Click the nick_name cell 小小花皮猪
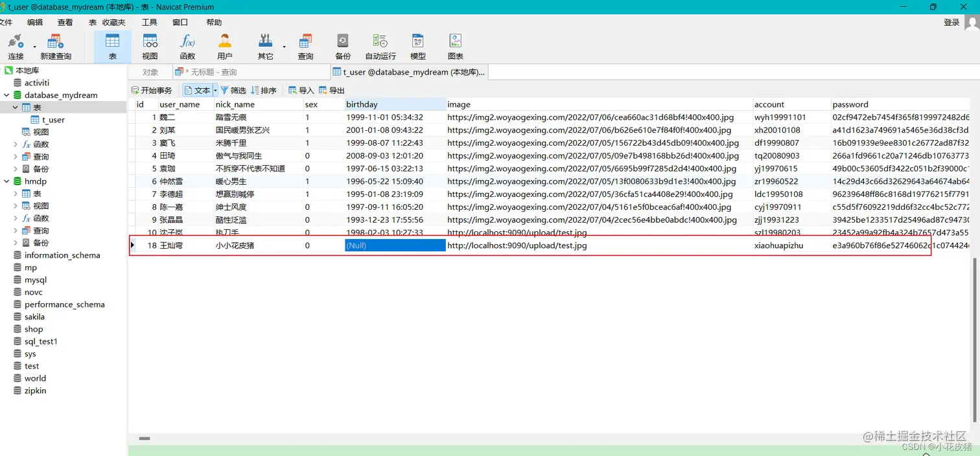The height and width of the screenshot is (456, 980). [259, 245]
